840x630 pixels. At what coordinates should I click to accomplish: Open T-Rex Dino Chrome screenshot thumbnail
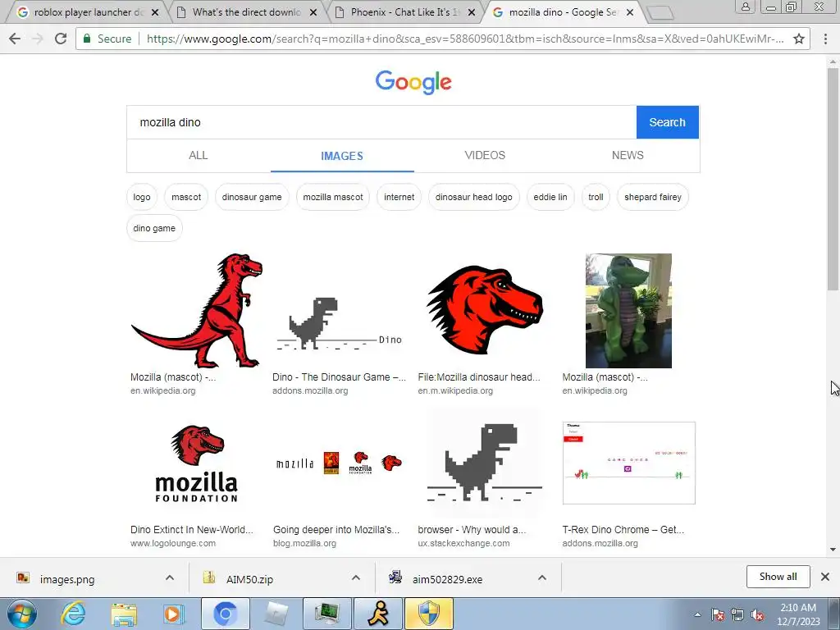click(x=629, y=463)
